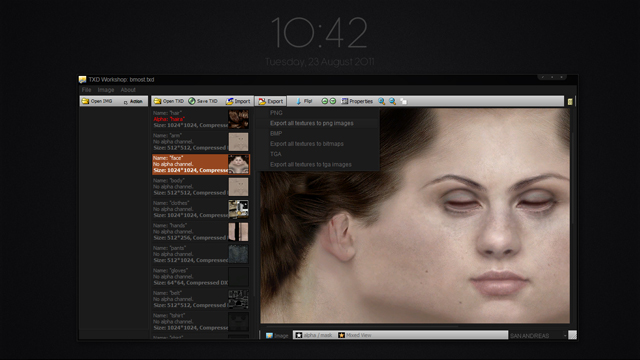Select the "gloves" texture entry
Image resolution: width=640 pixels, height=360 pixels.
click(200, 277)
